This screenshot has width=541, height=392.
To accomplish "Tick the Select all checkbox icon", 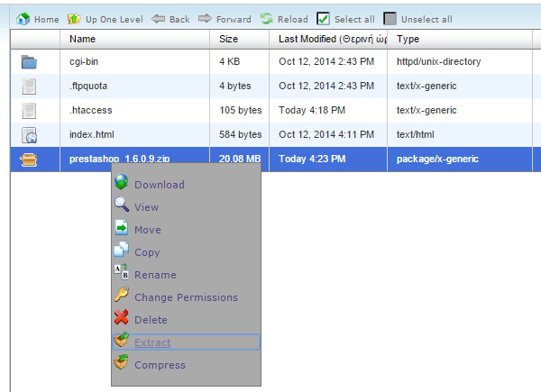I will [x=323, y=19].
